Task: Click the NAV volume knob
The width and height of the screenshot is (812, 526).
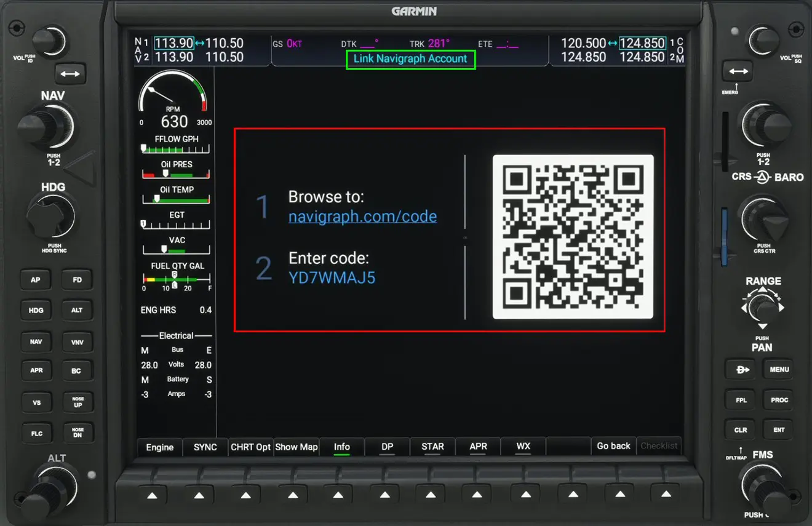Action: click(49, 41)
